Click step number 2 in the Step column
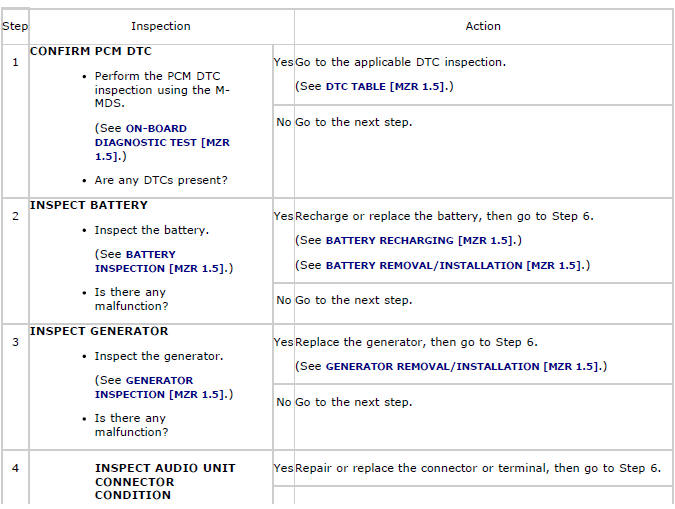 pos(15,216)
